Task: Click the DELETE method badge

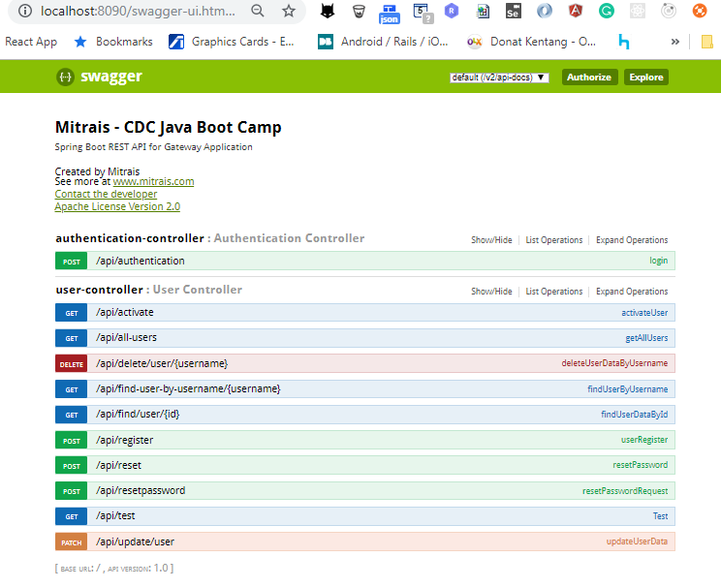Action: point(72,363)
